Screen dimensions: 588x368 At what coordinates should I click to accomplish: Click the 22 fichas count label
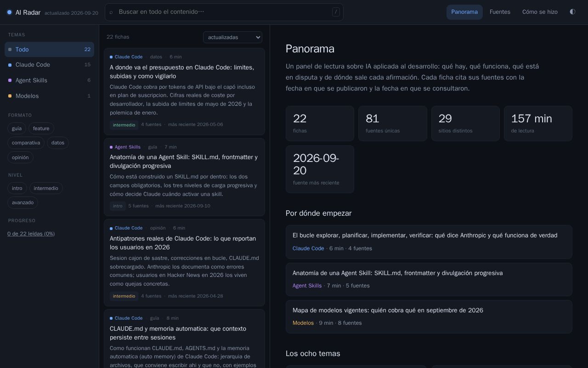pyautogui.click(x=118, y=37)
